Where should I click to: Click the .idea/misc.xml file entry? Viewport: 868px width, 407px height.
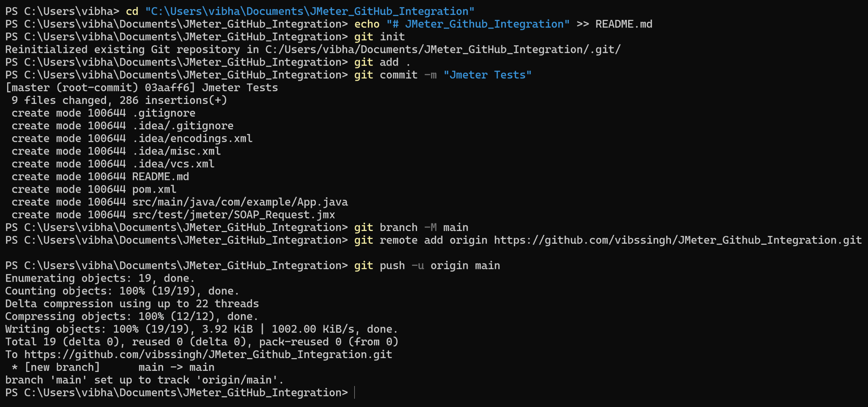(x=176, y=151)
